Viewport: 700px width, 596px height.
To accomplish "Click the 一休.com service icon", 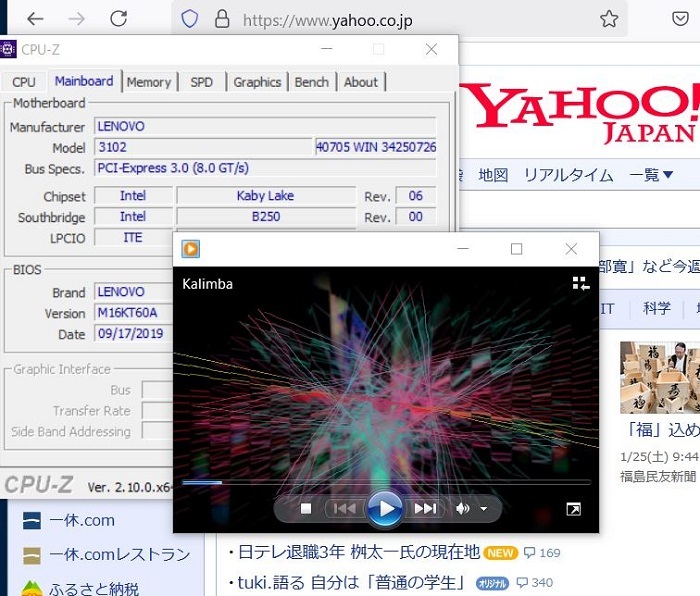I will coord(32,521).
